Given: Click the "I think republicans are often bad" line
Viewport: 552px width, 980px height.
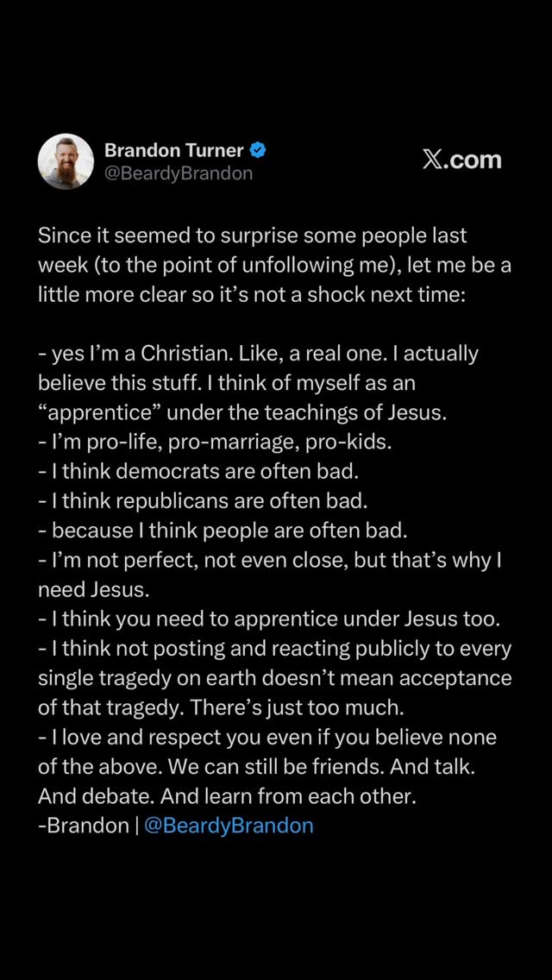Looking at the screenshot, I should 204,500.
